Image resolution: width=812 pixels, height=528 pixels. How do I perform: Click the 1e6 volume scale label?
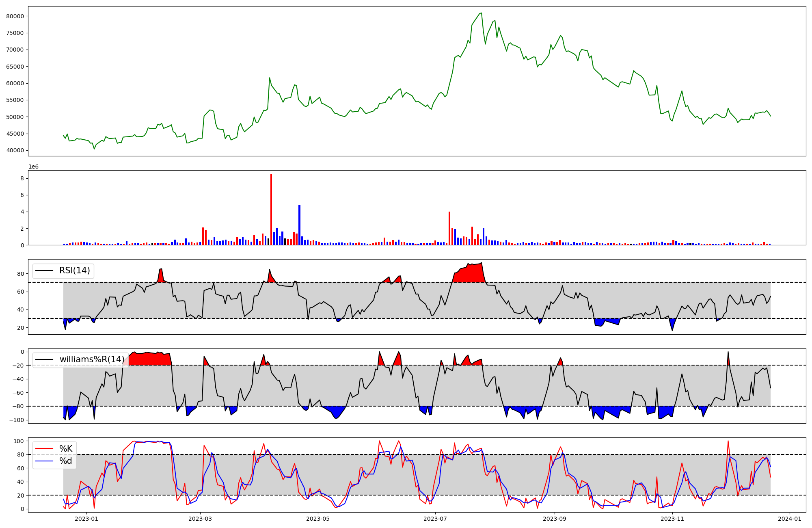click(x=33, y=167)
